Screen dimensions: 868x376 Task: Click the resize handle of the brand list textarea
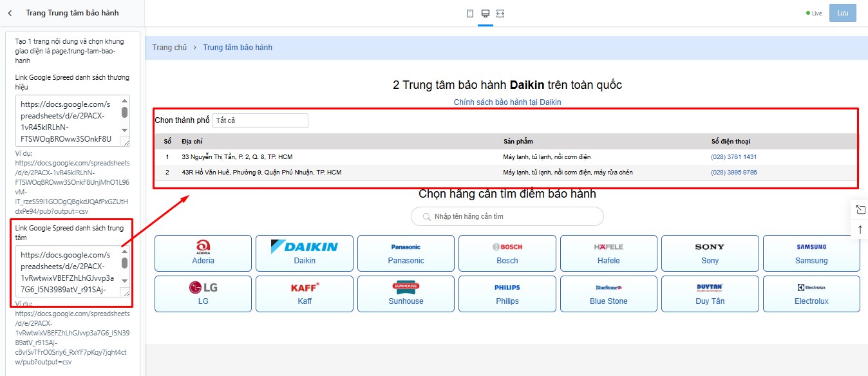[125, 142]
